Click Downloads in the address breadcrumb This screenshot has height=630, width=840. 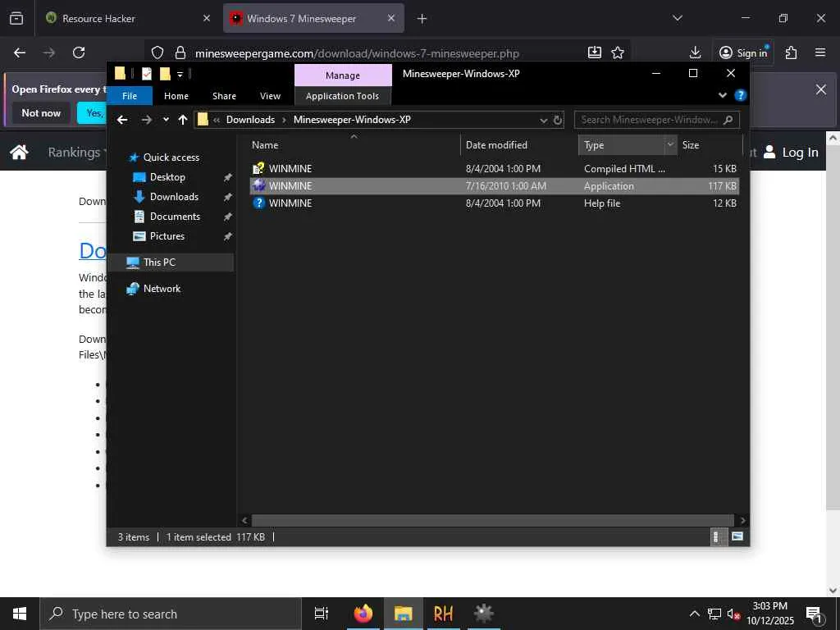click(x=250, y=120)
